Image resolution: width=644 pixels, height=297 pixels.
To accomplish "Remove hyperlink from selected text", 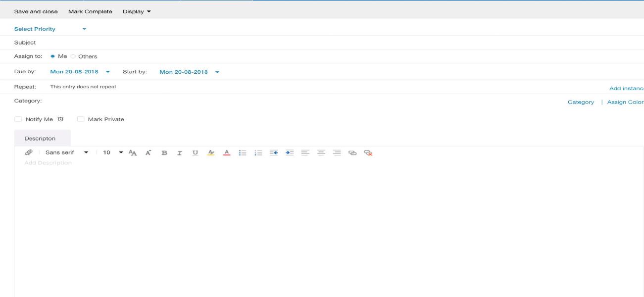I will (x=368, y=152).
